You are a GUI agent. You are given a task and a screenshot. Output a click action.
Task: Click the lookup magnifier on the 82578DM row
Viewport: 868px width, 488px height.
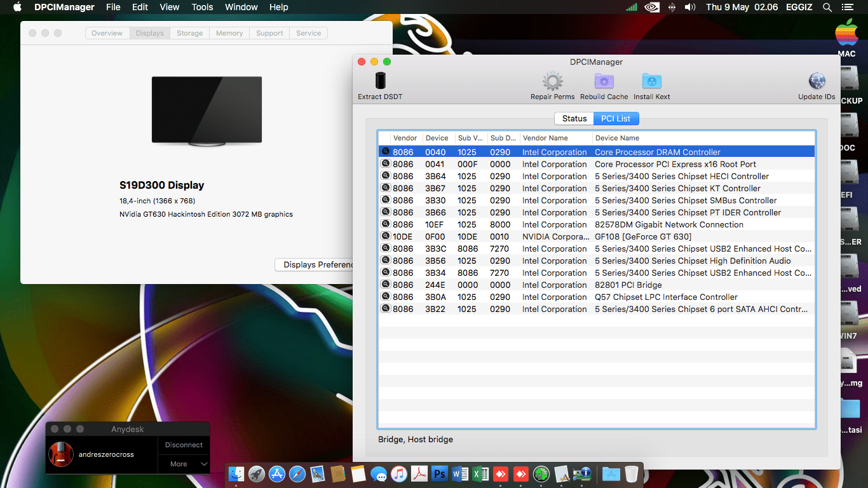click(385, 224)
